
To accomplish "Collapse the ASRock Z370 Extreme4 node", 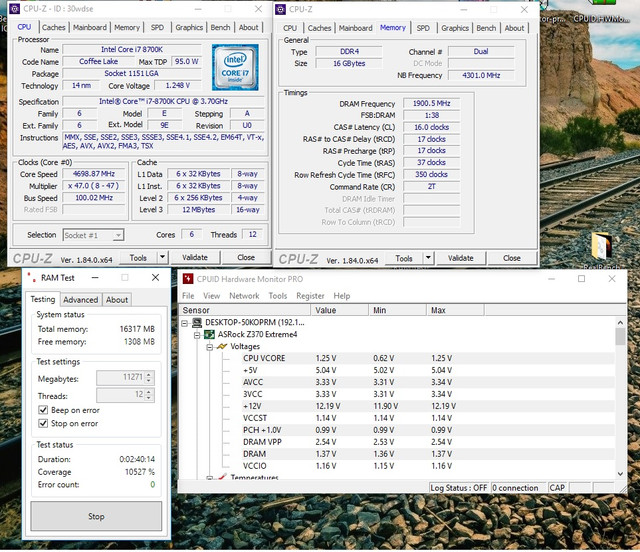I will click(x=197, y=335).
